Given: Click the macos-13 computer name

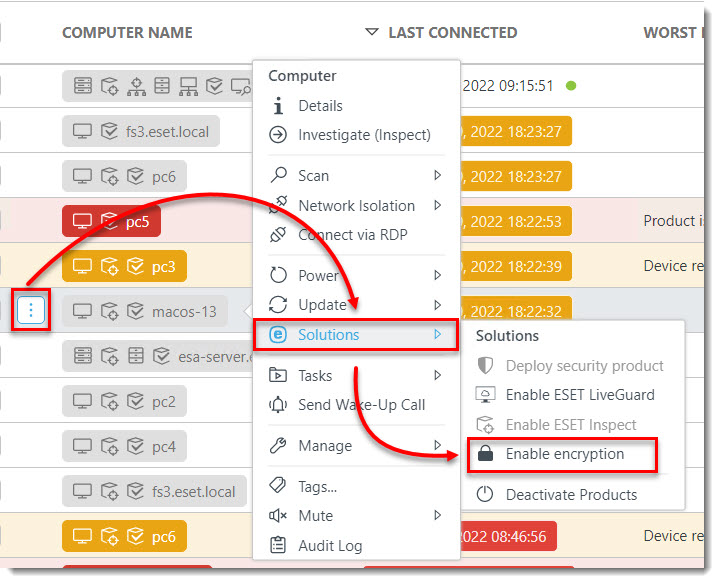Looking at the screenshot, I should click(184, 311).
